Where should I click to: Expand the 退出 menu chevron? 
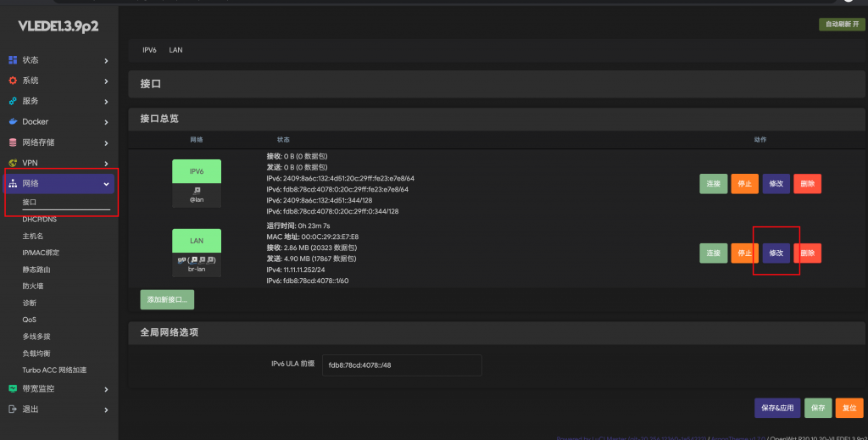(x=106, y=409)
